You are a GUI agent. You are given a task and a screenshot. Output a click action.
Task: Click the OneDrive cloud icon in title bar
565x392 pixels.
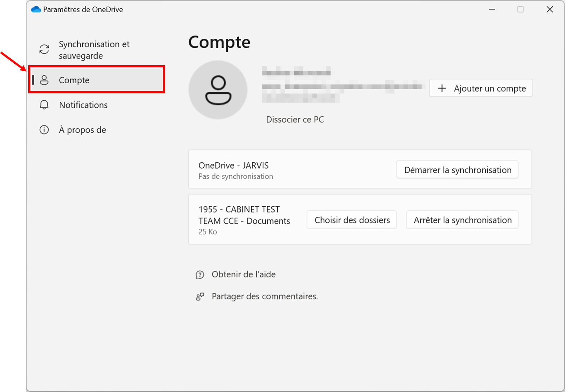coord(36,9)
